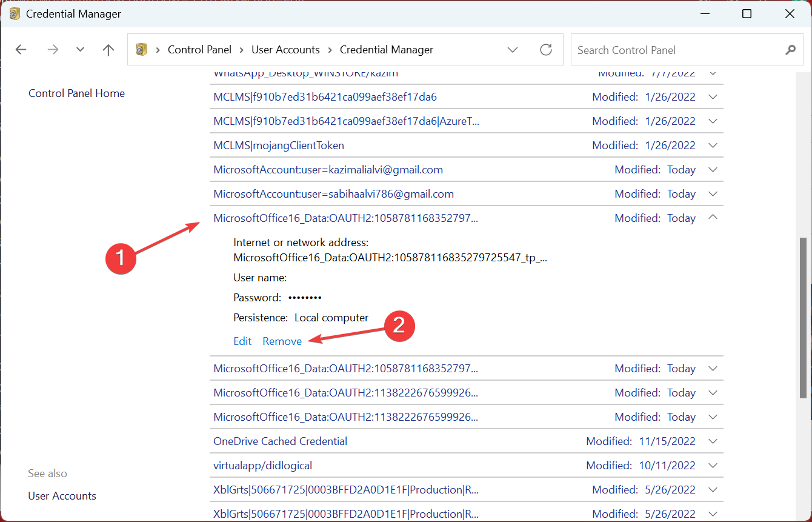Expand virtualapp/didlogical chevron
The image size is (812, 522).
click(x=713, y=466)
